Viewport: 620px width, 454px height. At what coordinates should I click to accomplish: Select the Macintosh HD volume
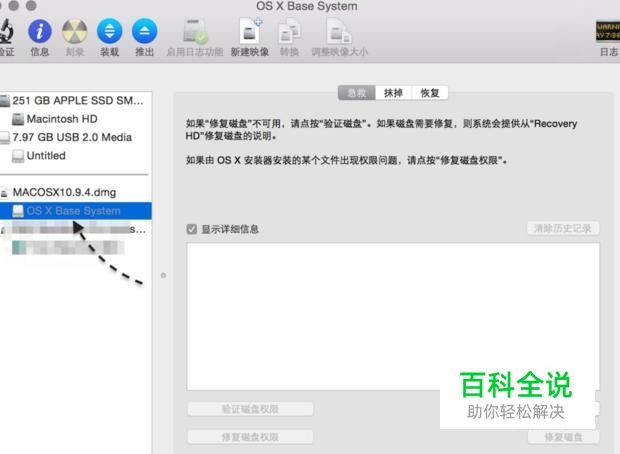[75, 119]
